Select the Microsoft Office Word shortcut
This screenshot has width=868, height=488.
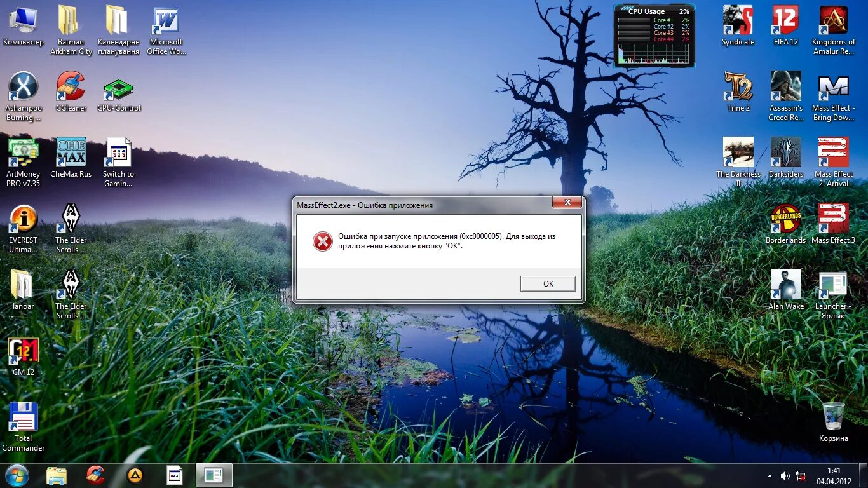166,30
